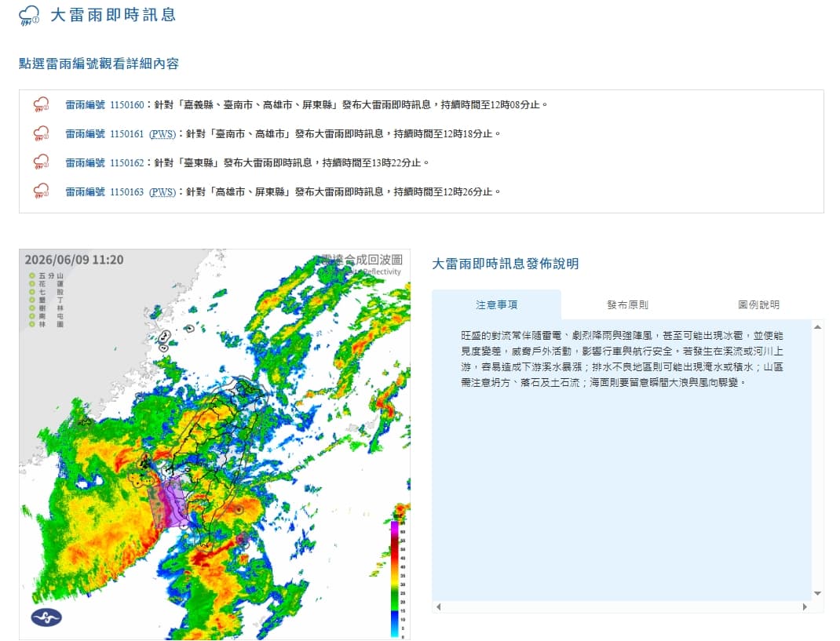Click the scroll-left arrow below the notes panel

tap(439, 606)
